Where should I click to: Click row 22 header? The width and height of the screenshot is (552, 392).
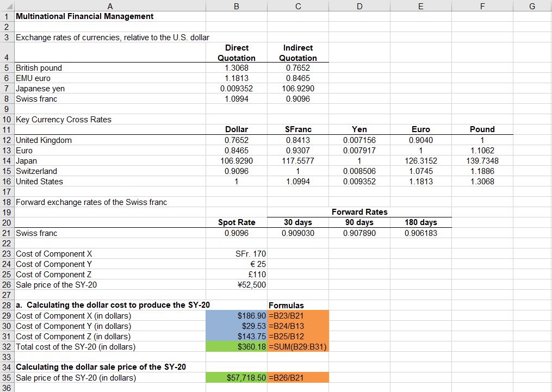pos(7,244)
